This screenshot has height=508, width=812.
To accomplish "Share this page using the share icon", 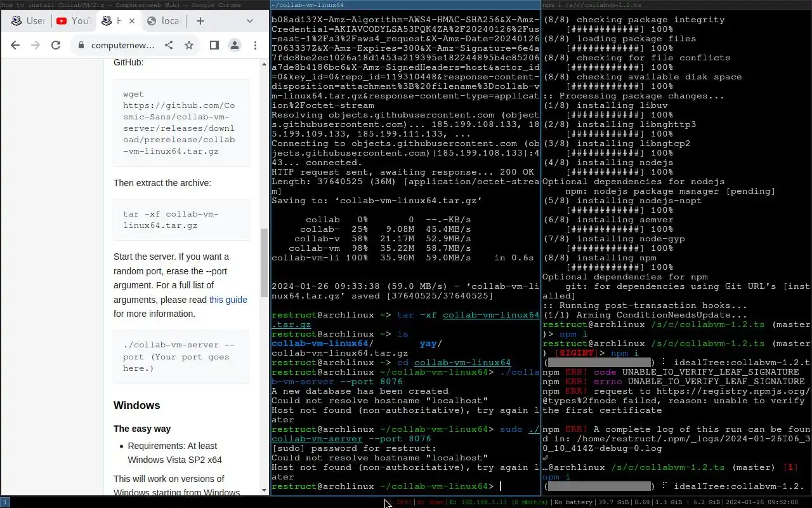I will pyautogui.click(x=169, y=45).
